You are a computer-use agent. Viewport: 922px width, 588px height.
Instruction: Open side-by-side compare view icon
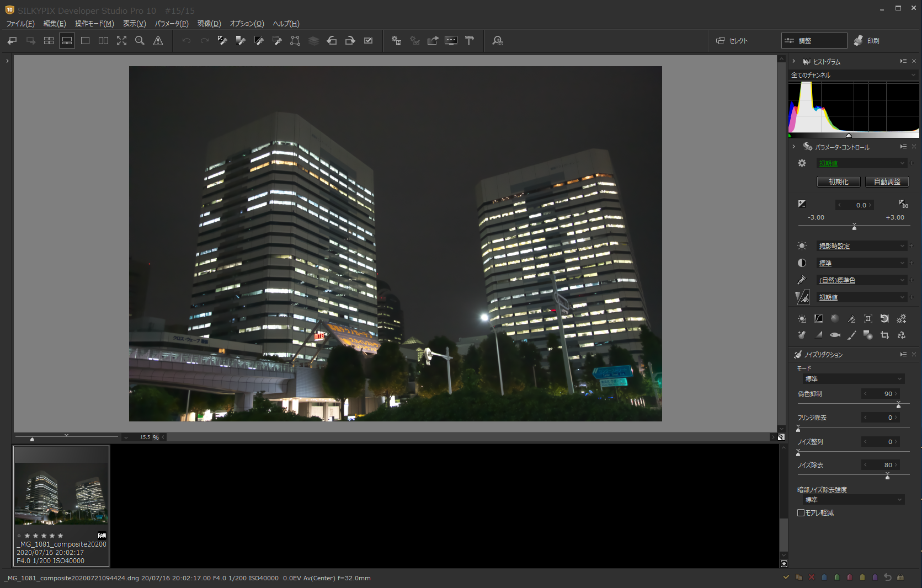tap(103, 41)
